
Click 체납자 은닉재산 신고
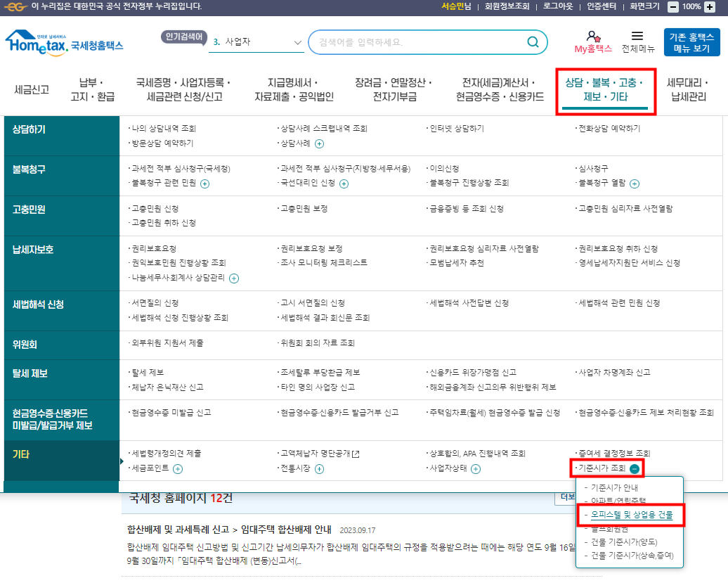click(x=168, y=387)
